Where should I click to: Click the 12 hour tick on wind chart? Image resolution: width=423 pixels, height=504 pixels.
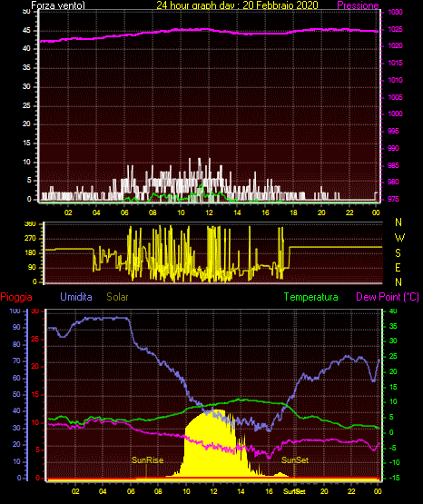pyautogui.click(x=209, y=212)
